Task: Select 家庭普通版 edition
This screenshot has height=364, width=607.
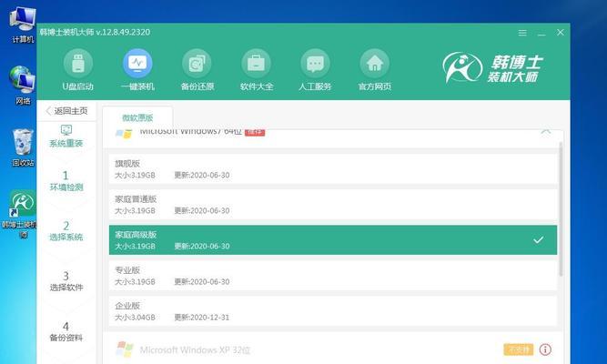Action: pyautogui.click(x=333, y=205)
